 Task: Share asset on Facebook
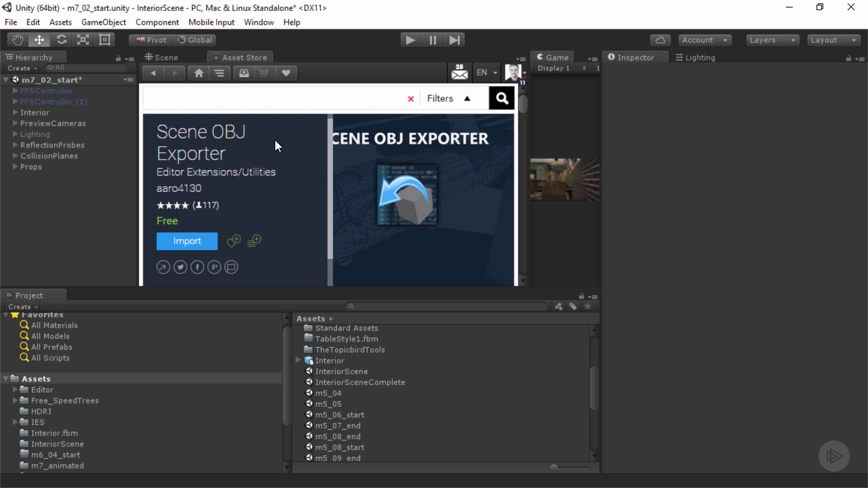pyautogui.click(x=197, y=267)
